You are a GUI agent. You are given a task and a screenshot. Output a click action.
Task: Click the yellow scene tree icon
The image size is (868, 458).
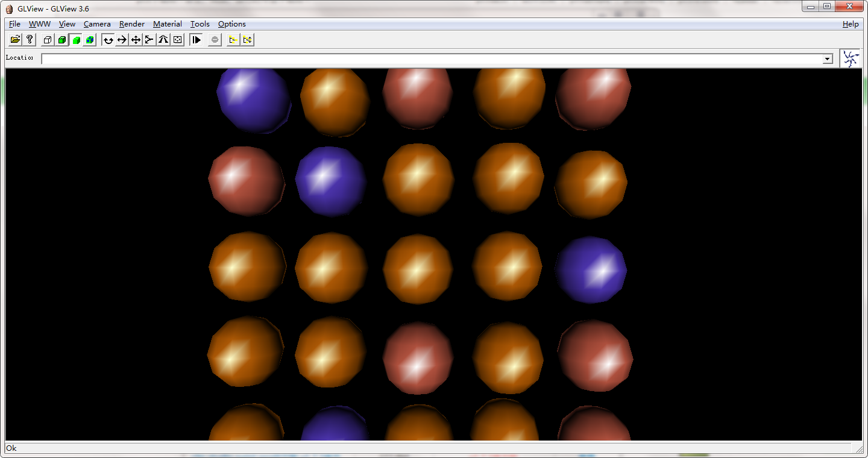[233, 40]
